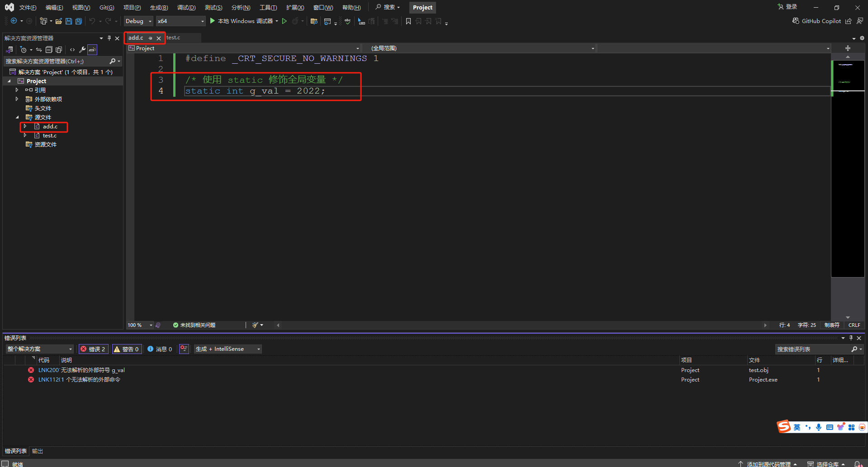Click the View Code angle brackets icon
868x467 pixels.
(72, 50)
